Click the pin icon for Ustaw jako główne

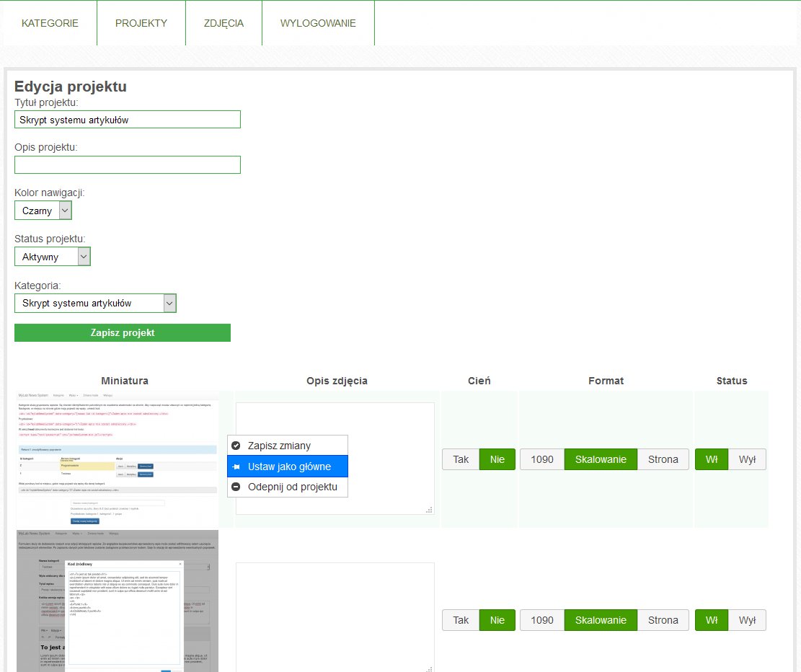[236, 467]
